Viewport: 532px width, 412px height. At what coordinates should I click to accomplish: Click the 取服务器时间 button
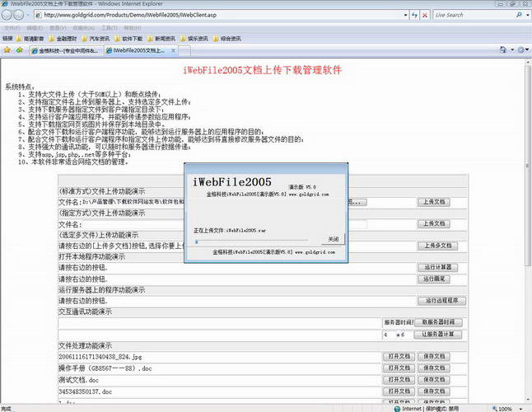click(x=438, y=322)
